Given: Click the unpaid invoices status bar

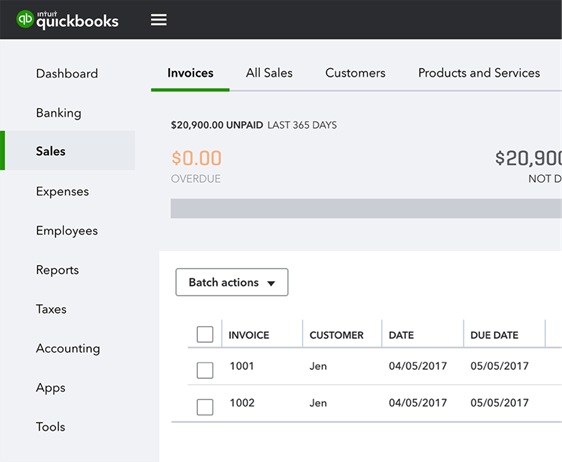Looking at the screenshot, I should pos(366,208).
